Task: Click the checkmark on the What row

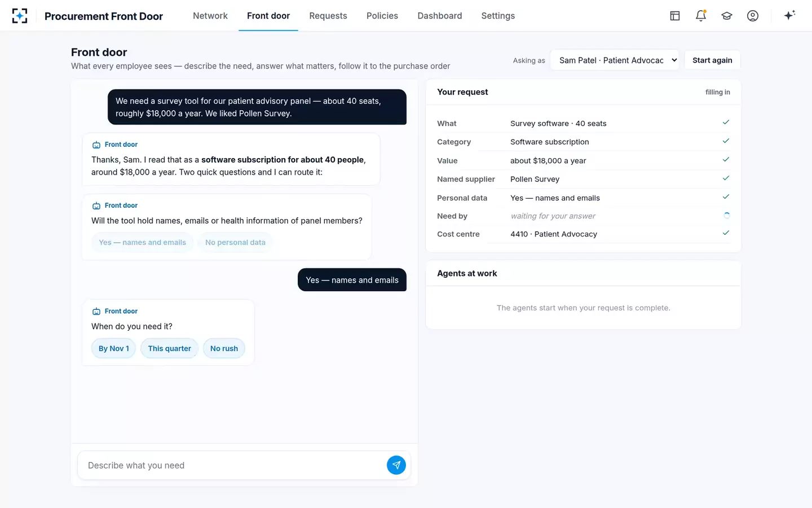Action: tap(726, 122)
